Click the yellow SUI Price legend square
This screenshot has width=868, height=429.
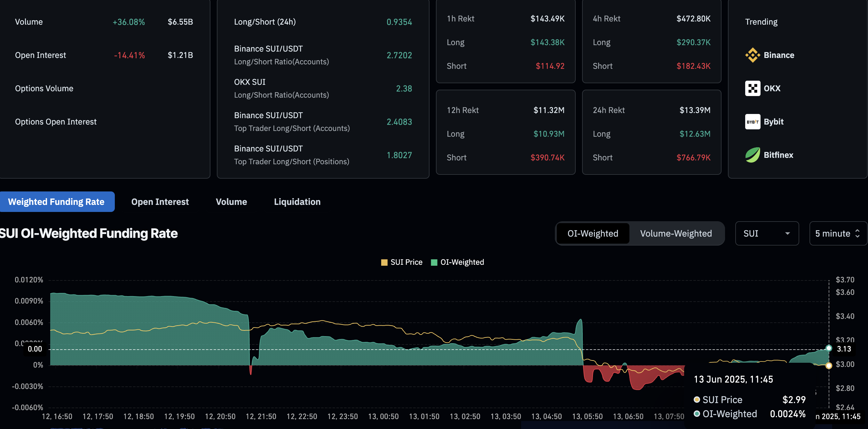(x=384, y=263)
